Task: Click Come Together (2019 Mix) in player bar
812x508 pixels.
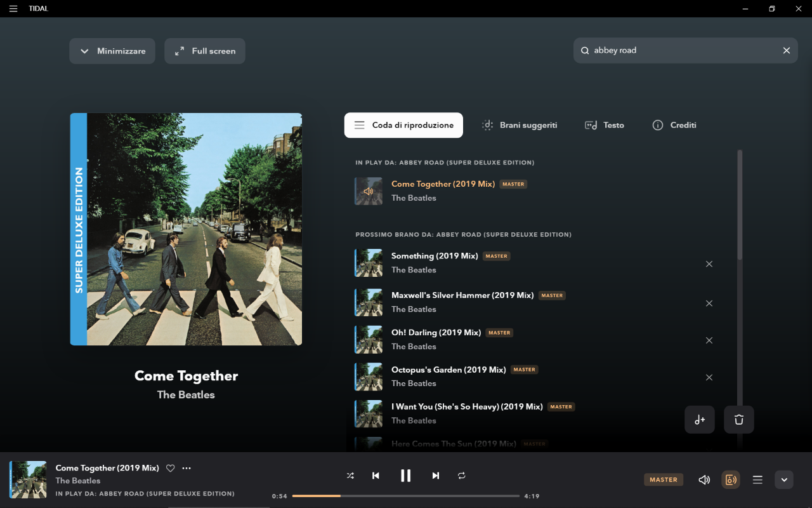Action: [107, 468]
